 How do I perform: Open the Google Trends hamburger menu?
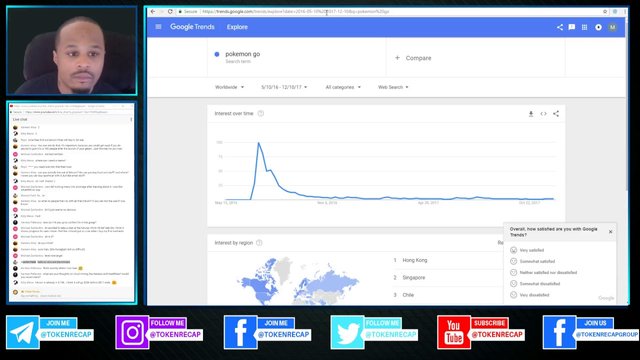click(x=158, y=27)
